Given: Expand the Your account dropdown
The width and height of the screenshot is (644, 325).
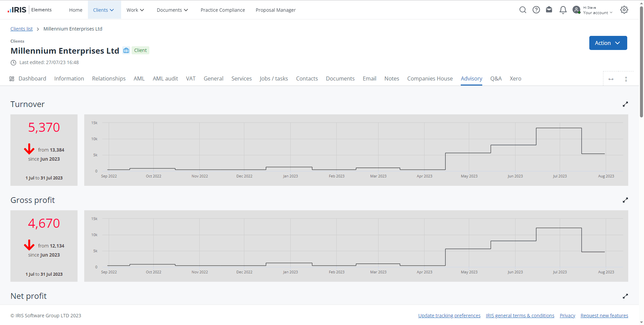Looking at the screenshot, I should click(x=598, y=12).
